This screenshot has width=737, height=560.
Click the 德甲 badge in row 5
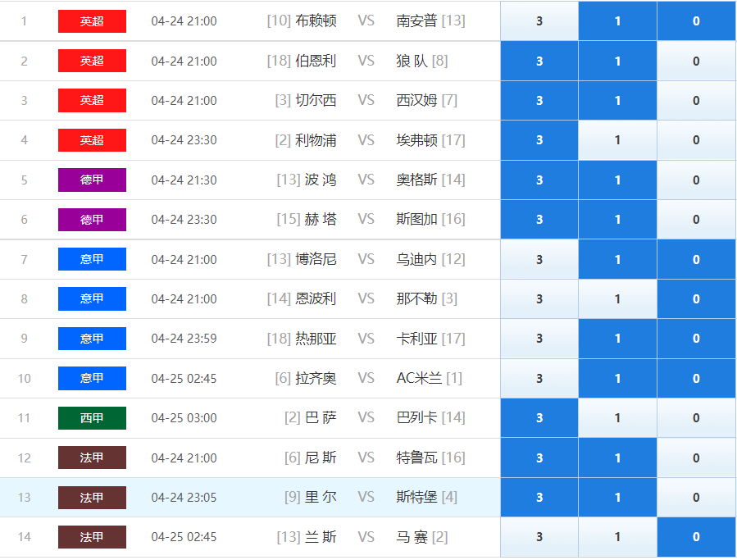coord(92,180)
